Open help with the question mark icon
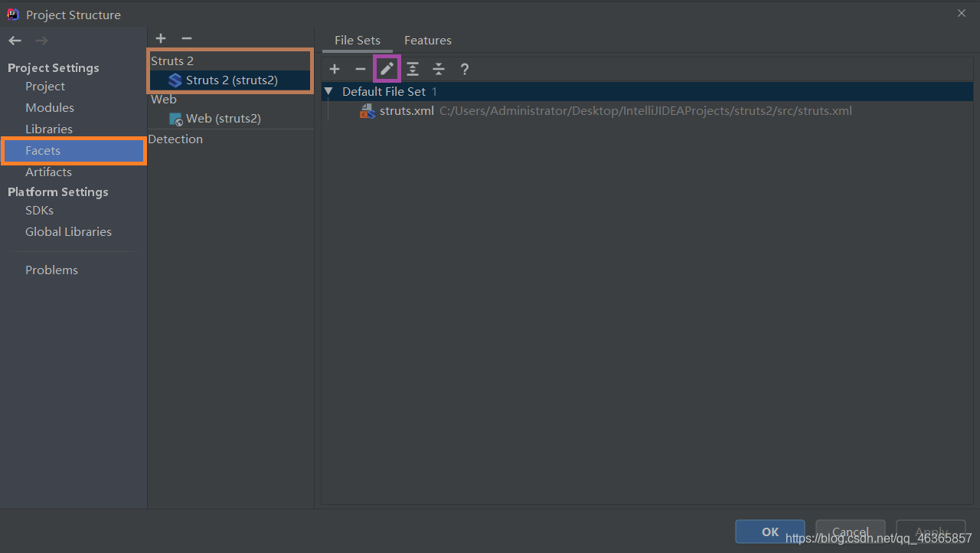980x553 pixels. click(465, 69)
